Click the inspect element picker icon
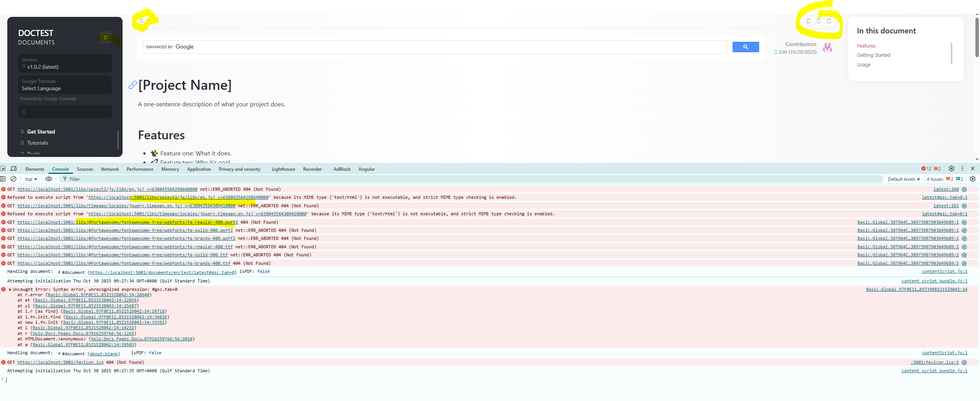The image size is (980, 401). (x=3, y=169)
